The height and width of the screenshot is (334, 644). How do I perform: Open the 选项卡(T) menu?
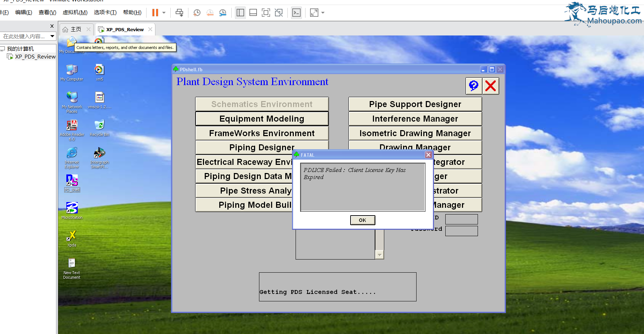[x=105, y=12]
